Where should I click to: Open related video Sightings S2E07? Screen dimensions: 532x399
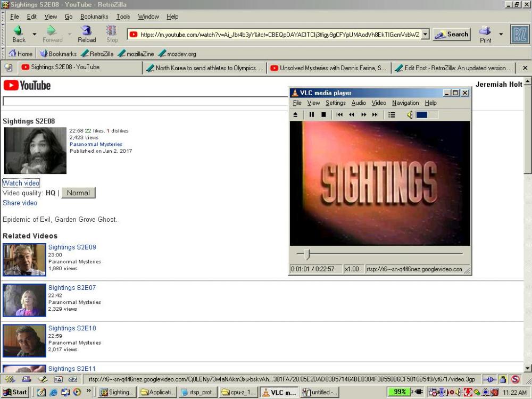pyautogui.click(x=72, y=288)
